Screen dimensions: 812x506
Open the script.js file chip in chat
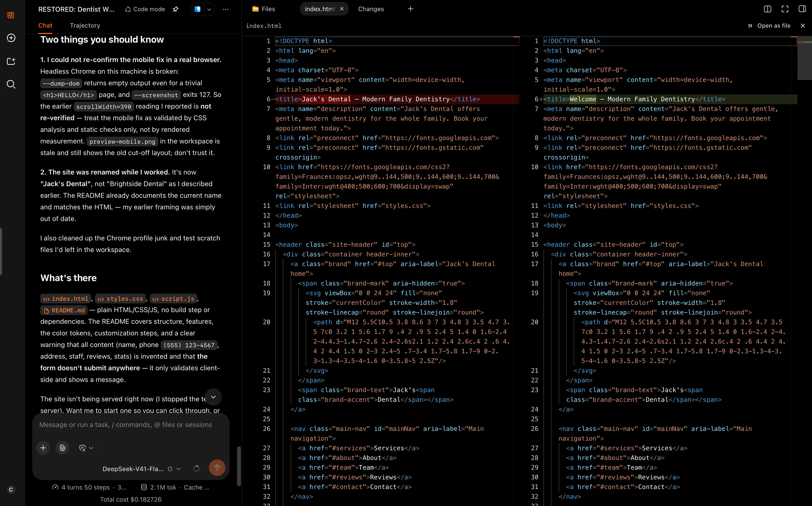pyautogui.click(x=173, y=299)
